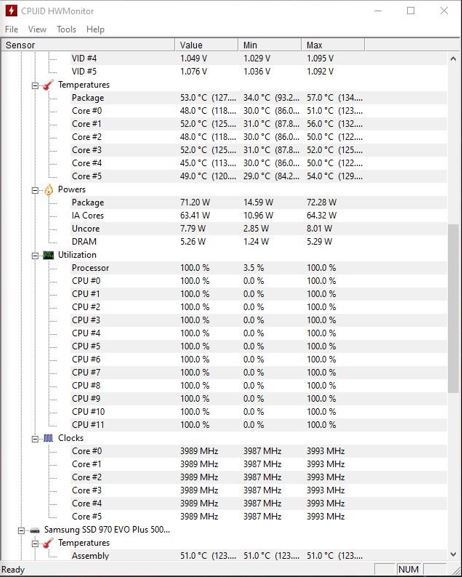Image resolution: width=462 pixels, height=577 pixels.
Task: Collapse the Samsung SSD 970 EVO node
Action: pyautogui.click(x=21, y=530)
